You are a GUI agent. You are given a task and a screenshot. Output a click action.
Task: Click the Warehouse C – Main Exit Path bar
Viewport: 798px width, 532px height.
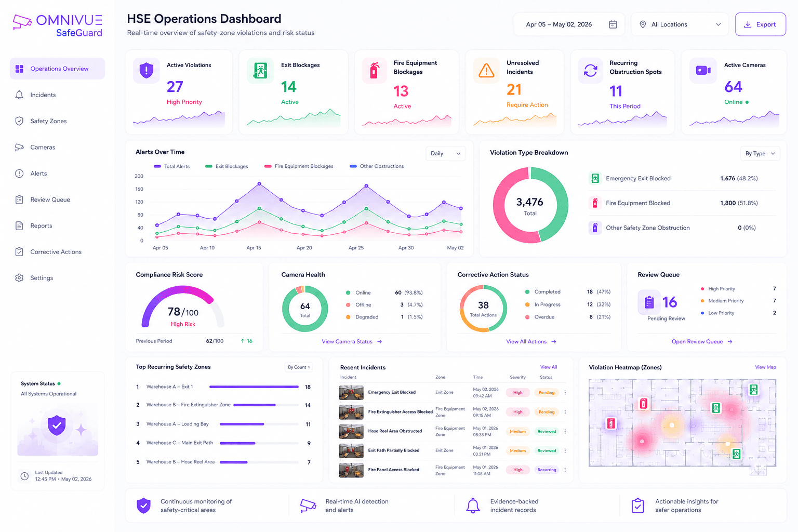coord(259,443)
